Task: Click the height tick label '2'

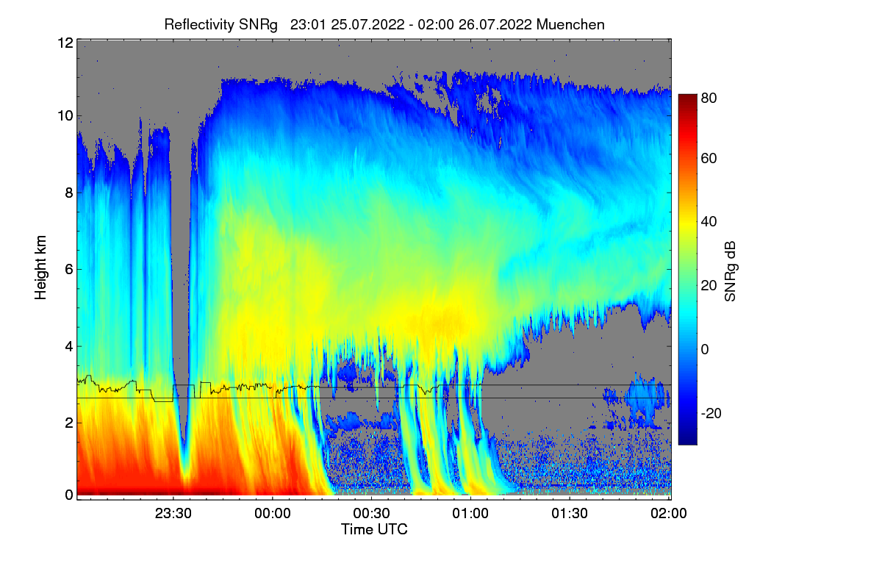Action: (x=68, y=423)
